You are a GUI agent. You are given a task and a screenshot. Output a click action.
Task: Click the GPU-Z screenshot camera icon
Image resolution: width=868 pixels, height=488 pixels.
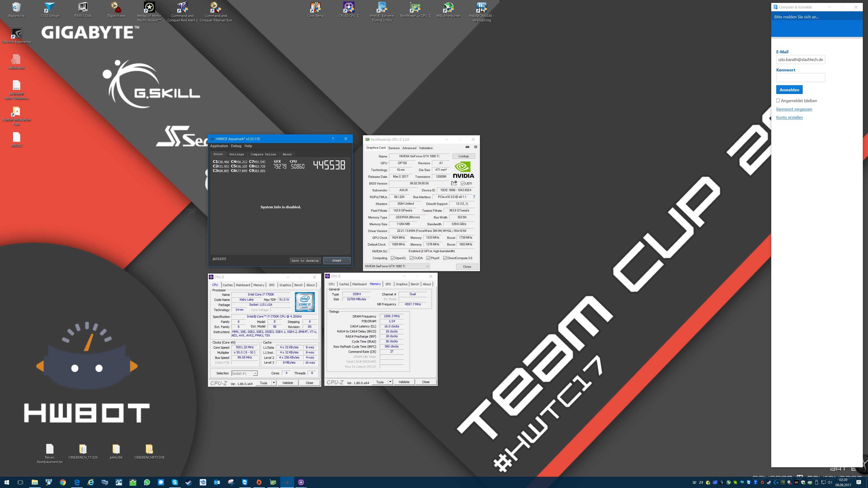point(467,147)
